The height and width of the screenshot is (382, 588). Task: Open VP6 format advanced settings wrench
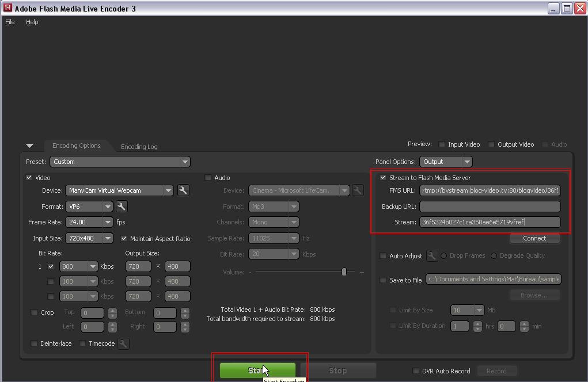tap(122, 207)
